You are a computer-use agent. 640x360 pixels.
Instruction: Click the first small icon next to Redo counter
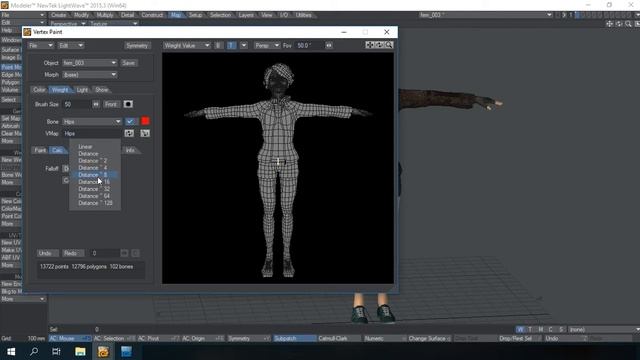tap(124, 253)
